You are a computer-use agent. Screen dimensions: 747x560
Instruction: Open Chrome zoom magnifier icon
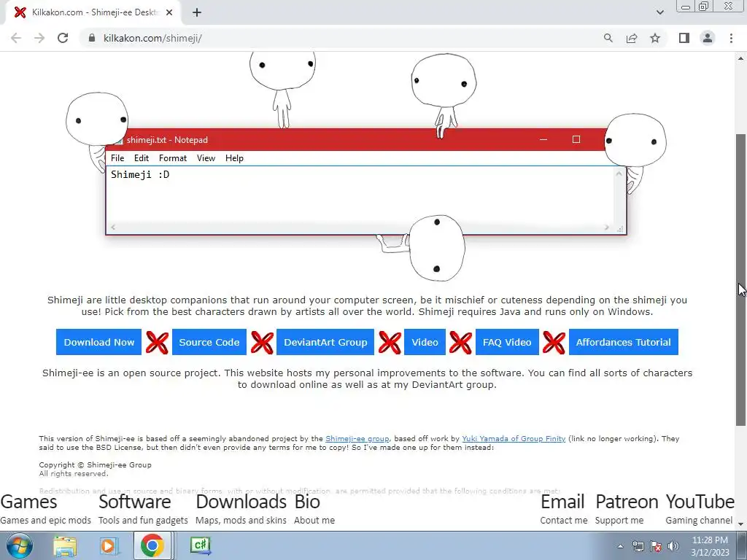608,38
